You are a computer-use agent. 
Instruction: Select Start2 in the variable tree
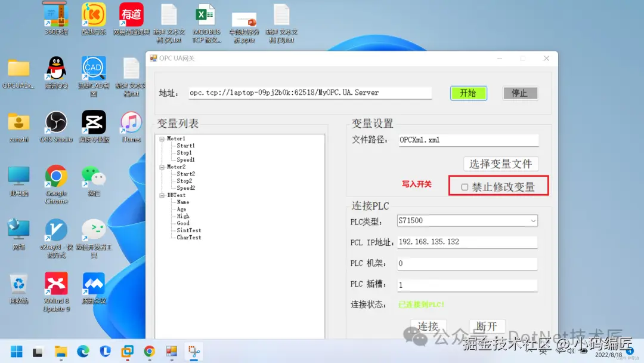click(185, 174)
